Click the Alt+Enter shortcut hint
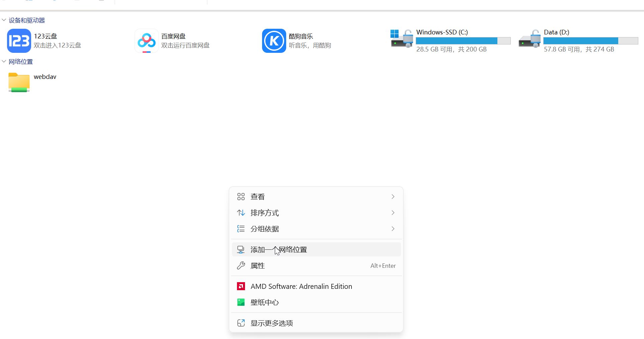Image resolution: width=644 pixels, height=339 pixels. coord(383,266)
